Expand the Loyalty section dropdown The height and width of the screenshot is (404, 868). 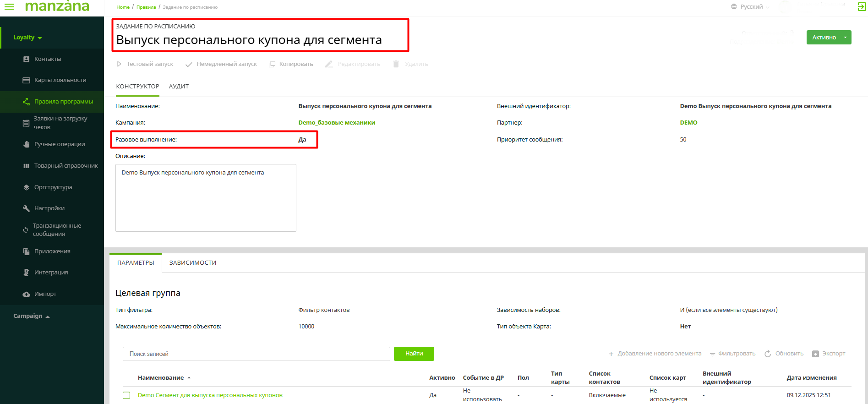(x=27, y=38)
